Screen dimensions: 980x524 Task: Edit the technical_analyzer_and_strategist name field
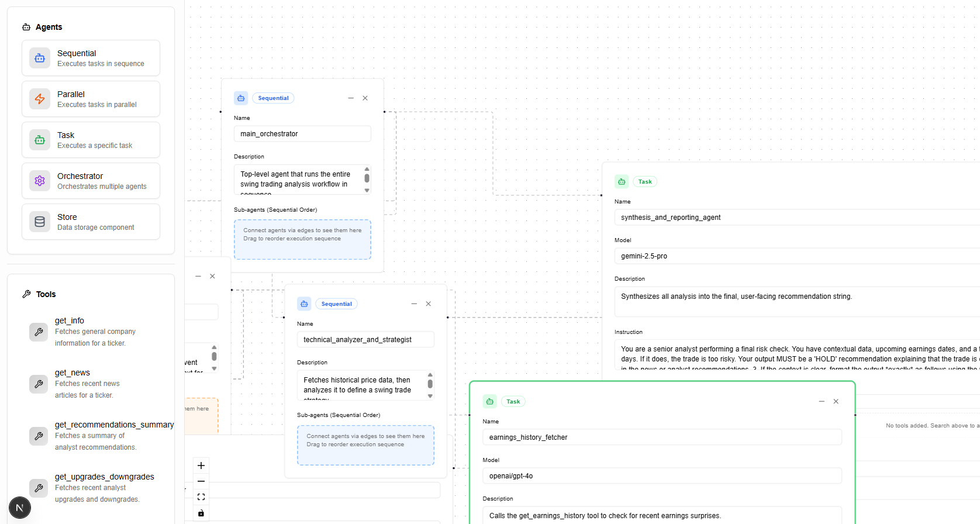(365, 340)
